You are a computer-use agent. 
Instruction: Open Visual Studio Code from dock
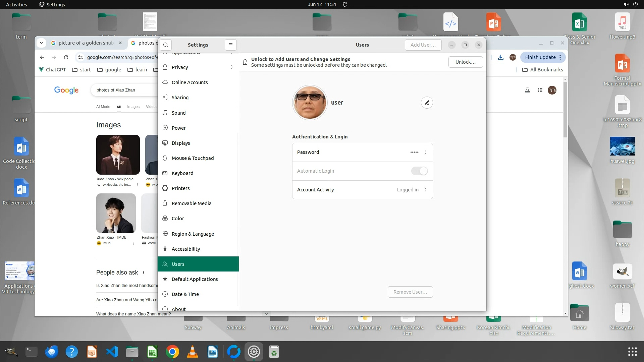click(x=112, y=352)
